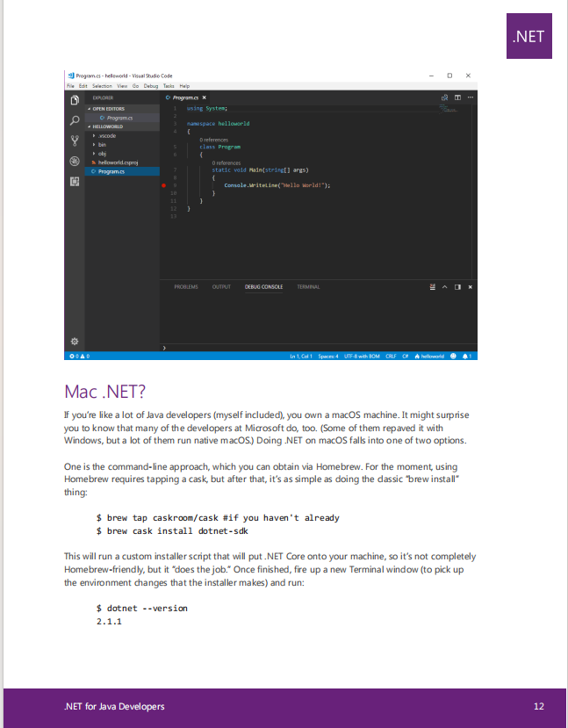Move the panel using the panel position icon
568x728 pixels.
(457, 287)
